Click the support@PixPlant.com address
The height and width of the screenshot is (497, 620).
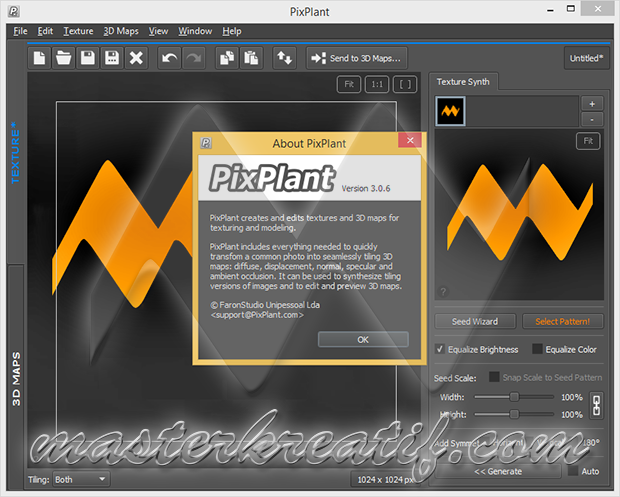point(257,315)
